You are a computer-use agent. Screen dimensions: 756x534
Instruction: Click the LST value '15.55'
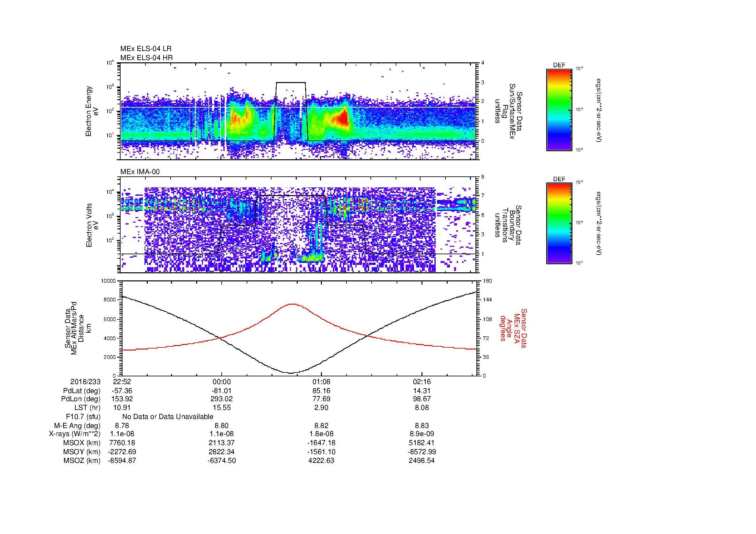[222, 408]
